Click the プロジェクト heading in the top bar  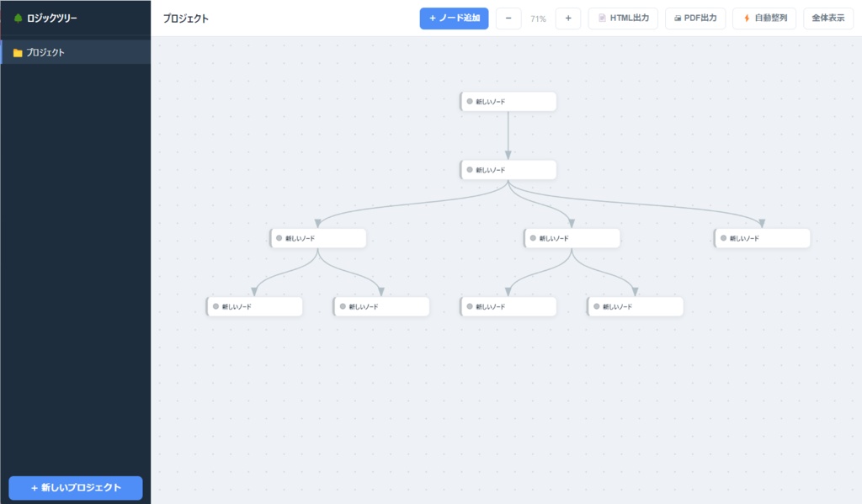point(186,19)
